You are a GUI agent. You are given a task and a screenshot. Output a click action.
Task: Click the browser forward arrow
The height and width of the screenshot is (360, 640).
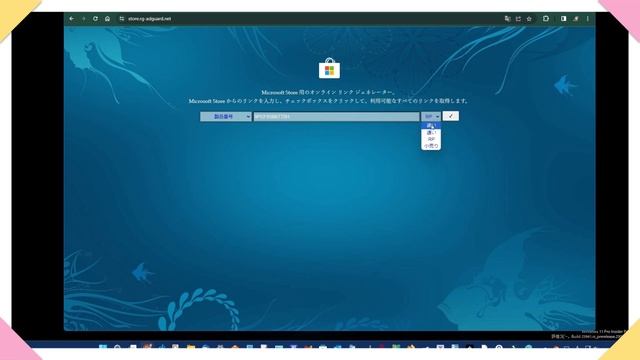(83, 19)
